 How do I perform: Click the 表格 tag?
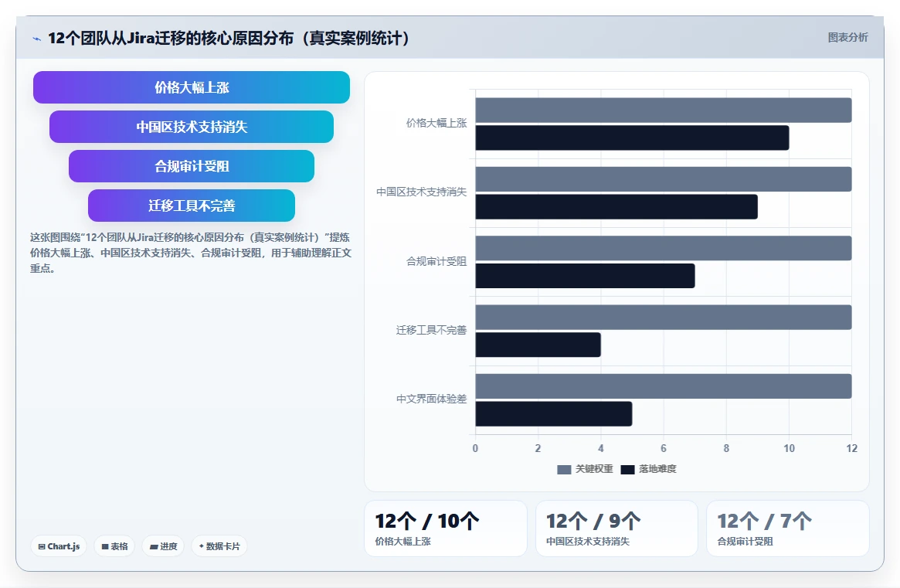114,546
